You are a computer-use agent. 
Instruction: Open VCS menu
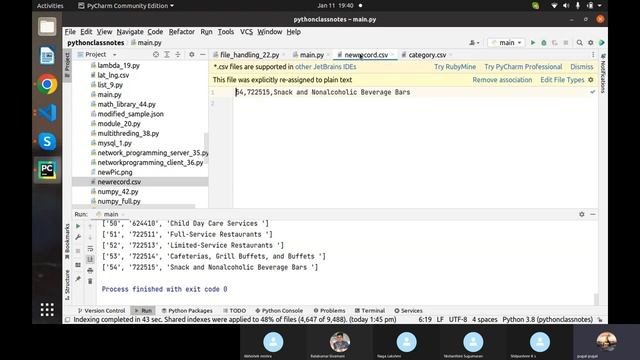tap(246, 31)
